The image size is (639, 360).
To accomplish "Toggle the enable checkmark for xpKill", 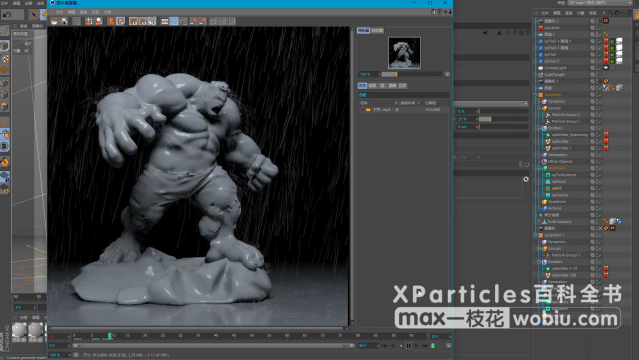I will (x=600, y=188).
